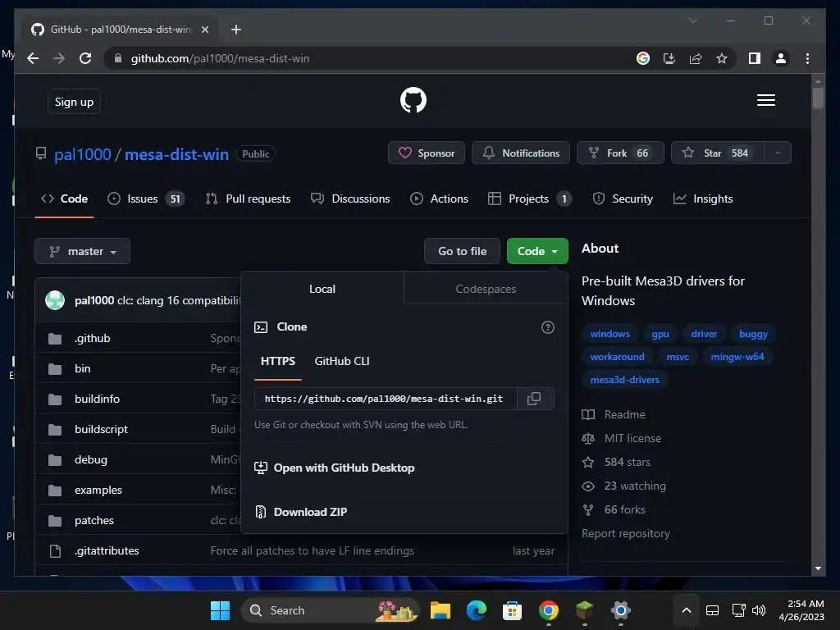The image size is (840, 630).
Task: Open the examples folder
Action: (98, 490)
